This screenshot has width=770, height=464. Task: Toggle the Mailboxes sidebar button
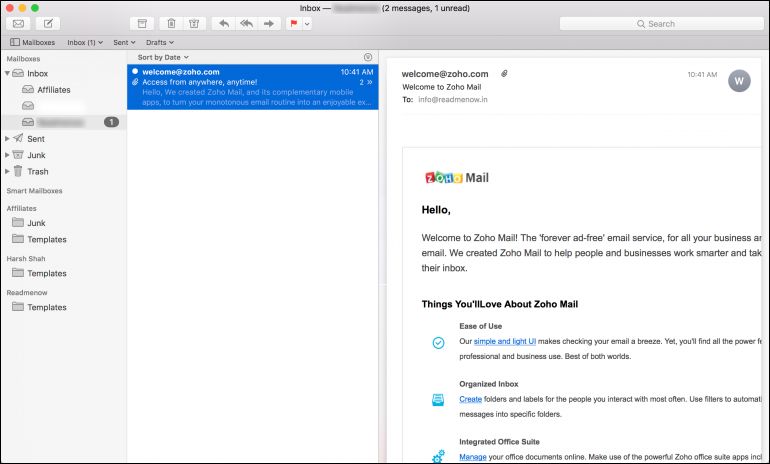point(32,42)
